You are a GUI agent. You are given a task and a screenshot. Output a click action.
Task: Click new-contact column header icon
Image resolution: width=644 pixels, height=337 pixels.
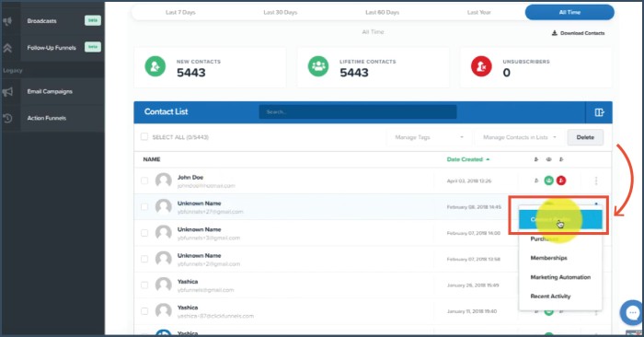pos(536,159)
